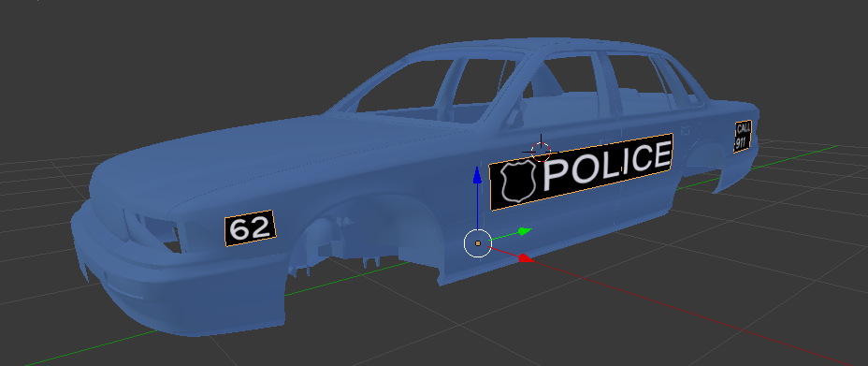Click the green Y-axis gizmo arrow
Viewport: 868px width, 366px height.
coord(524,230)
